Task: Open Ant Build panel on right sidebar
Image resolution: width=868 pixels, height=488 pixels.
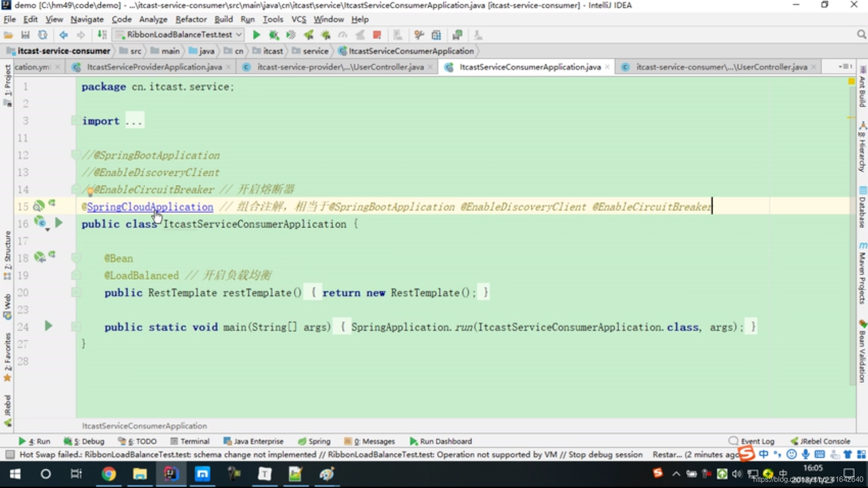Action: pos(863,87)
